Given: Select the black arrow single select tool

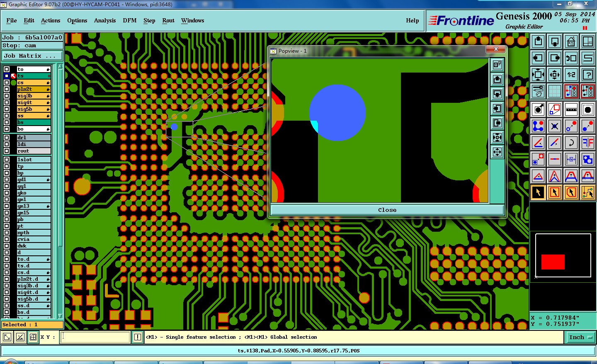Looking at the screenshot, I should click(x=538, y=192).
